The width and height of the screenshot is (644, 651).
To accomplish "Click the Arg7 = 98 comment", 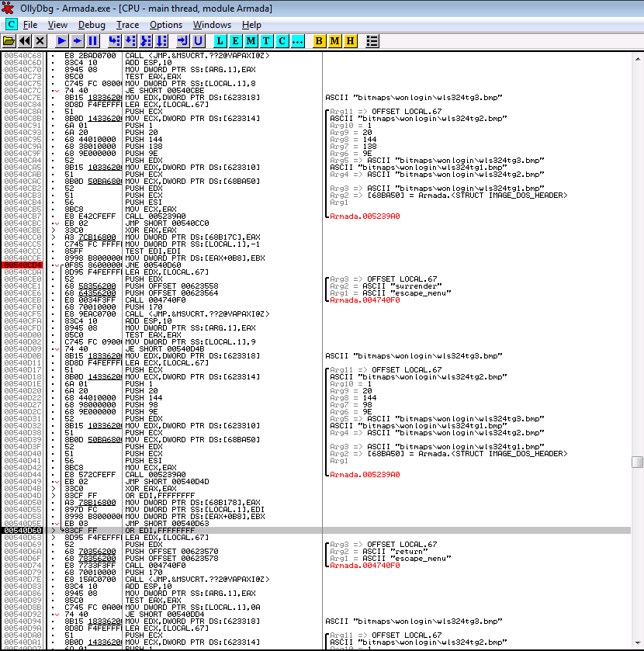I will tap(351, 404).
